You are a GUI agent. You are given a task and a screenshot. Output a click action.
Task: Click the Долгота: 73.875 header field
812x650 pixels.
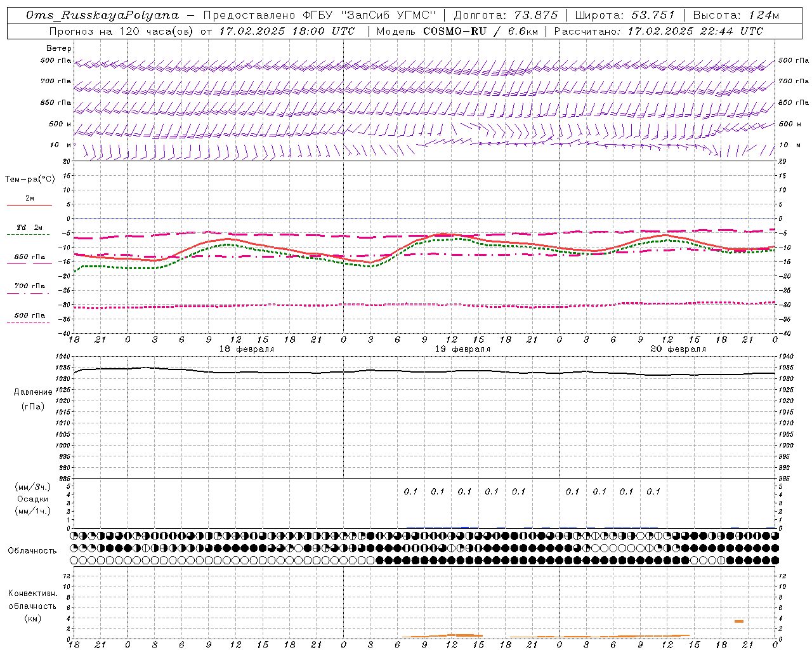click(x=506, y=15)
